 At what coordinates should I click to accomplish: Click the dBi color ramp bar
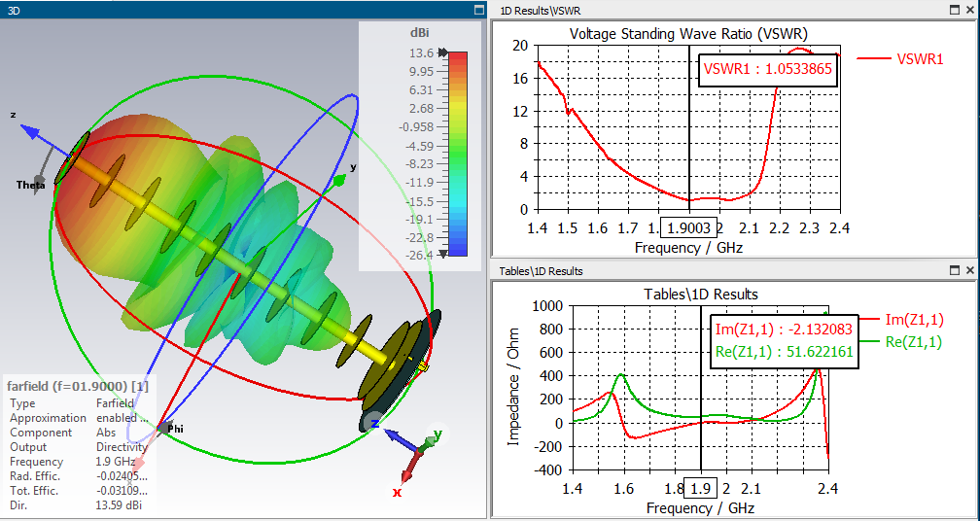tap(458, 154)
